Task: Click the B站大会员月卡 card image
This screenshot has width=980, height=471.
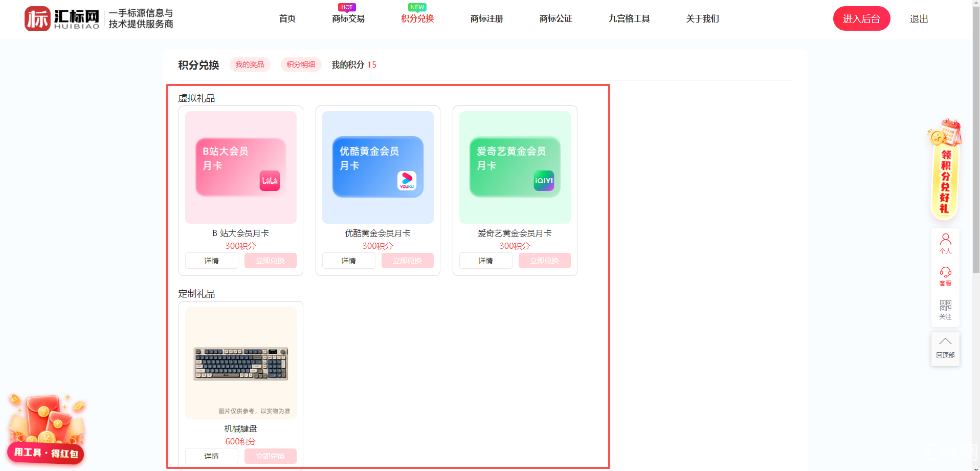Action: 241,167
